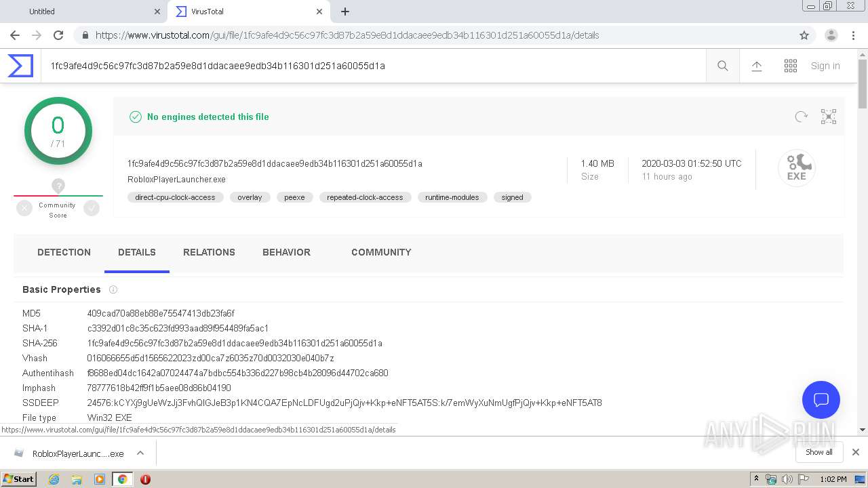The height and width of the screenshot is (488, 868).
Task: Vote negative with community X icon
Action: click(x=24, y=209)
